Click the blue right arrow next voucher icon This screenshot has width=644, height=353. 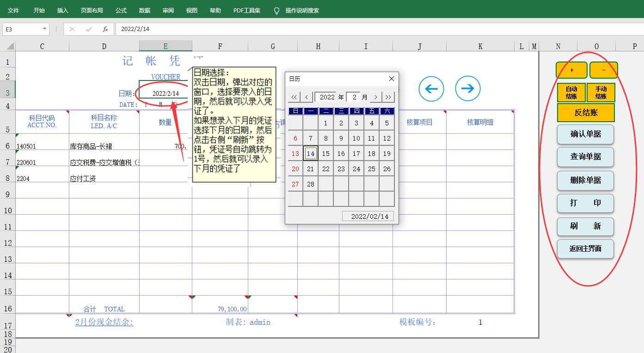click(x=467, y=89)
